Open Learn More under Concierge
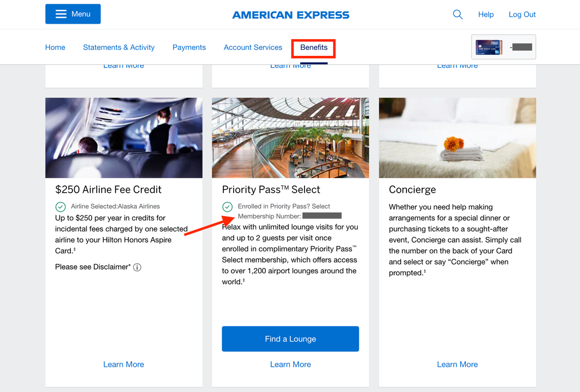 [x=457, y=364]
